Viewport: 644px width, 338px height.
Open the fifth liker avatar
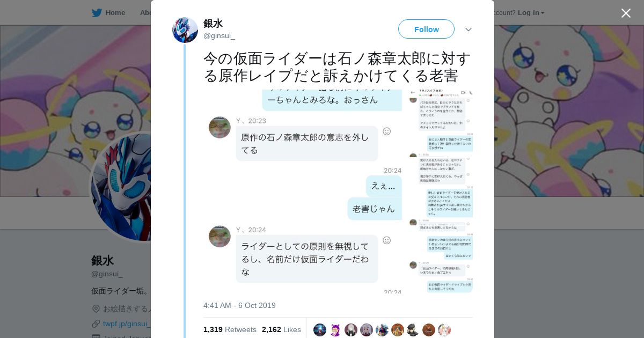tap(382, 330)
